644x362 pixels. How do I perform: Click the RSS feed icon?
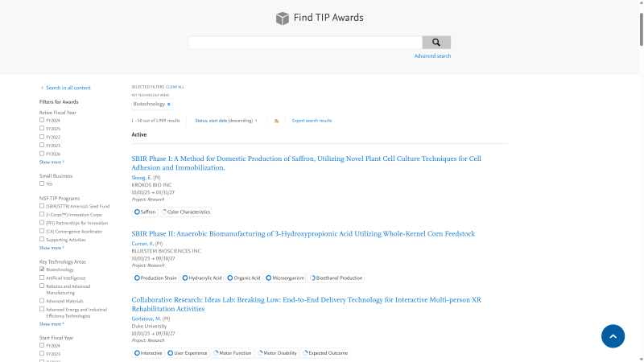click(x=276, y=121)
